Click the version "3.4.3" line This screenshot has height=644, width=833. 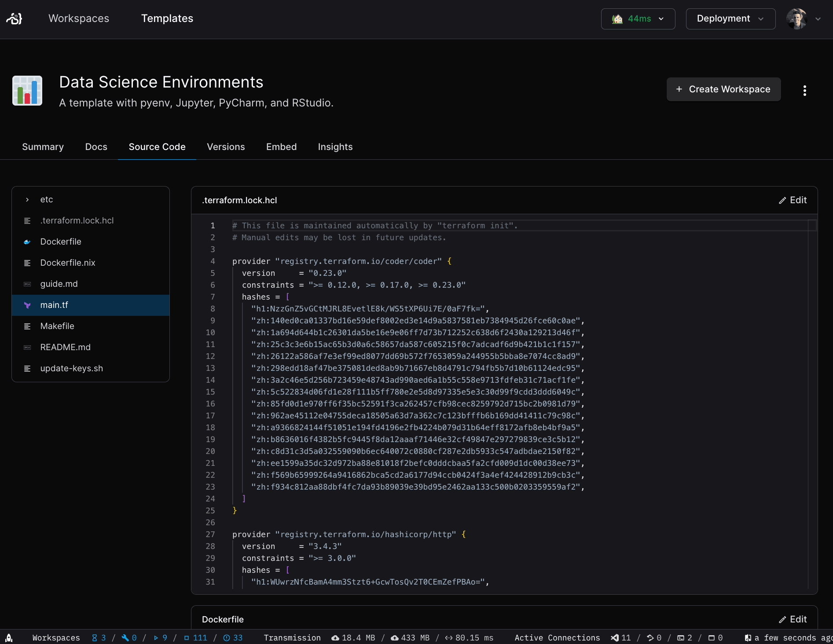[x=292, y=546]
